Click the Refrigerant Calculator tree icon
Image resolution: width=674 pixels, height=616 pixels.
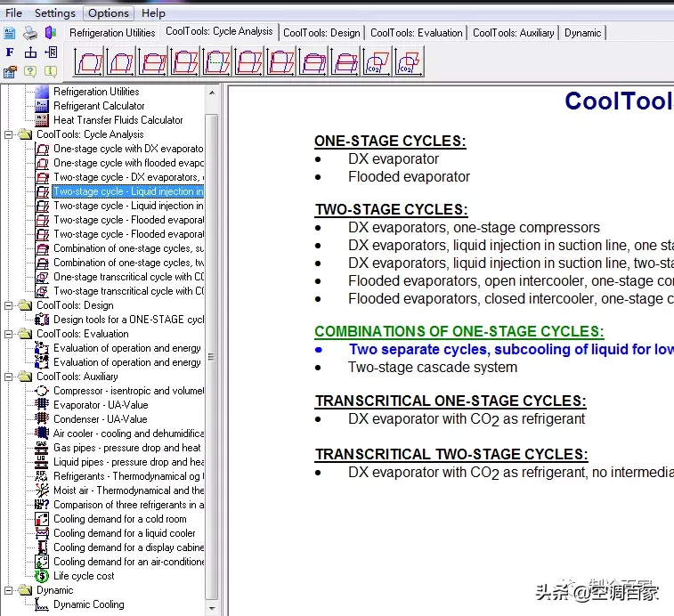[42, 106]
